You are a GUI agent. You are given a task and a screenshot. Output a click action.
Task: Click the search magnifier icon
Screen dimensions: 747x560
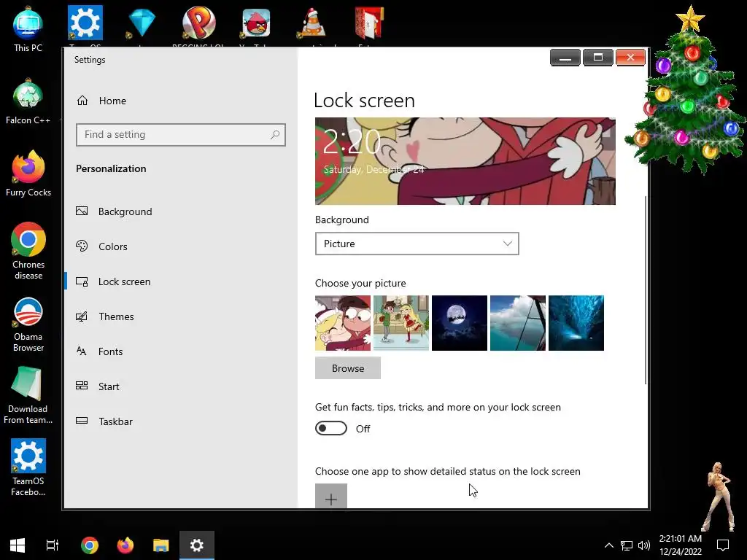[275, 135]
